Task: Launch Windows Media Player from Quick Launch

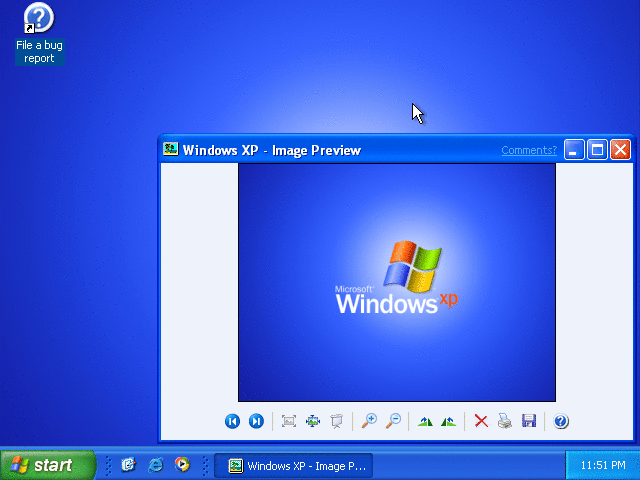Action: (182, 464)
